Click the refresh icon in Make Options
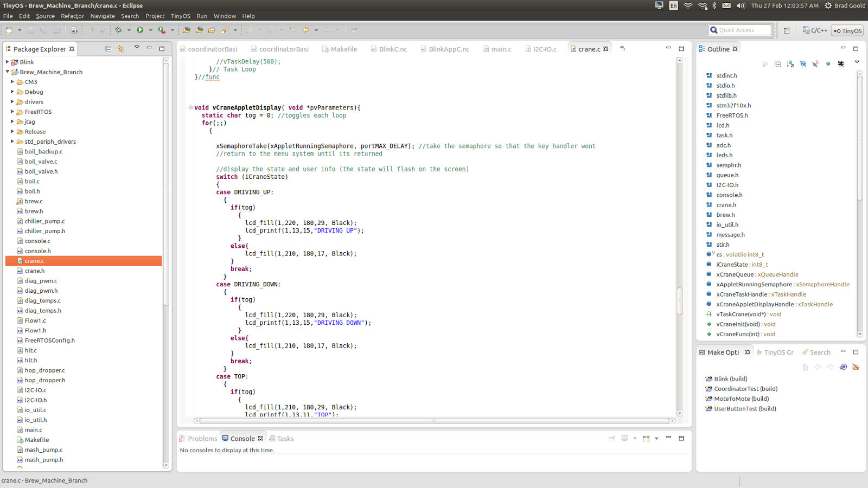 point(843,367)
